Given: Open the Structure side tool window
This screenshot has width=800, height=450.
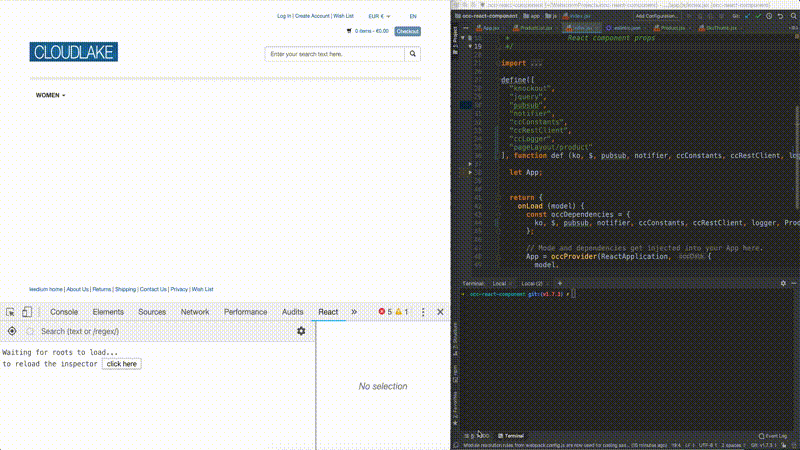Looking at the screenshot, I should [x=455, y=339].
